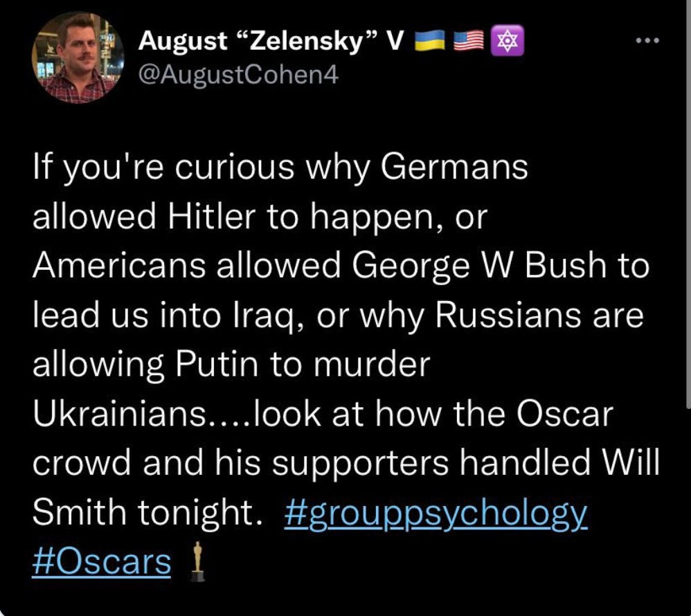Click the scrollbar on the right edge
Screen dimensions: 691x616
pos(688,203)
